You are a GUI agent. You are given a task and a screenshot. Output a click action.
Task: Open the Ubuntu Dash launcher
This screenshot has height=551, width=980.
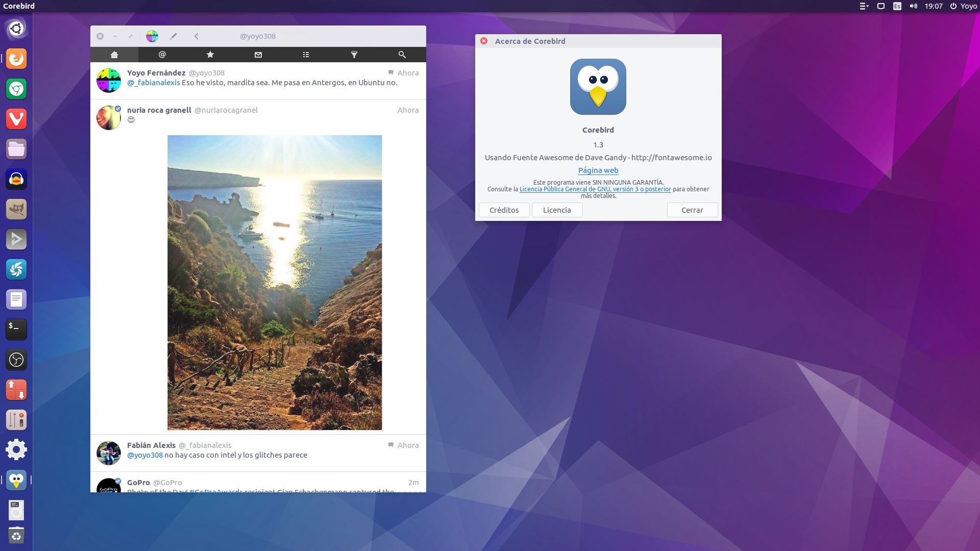tap(16, 29)
